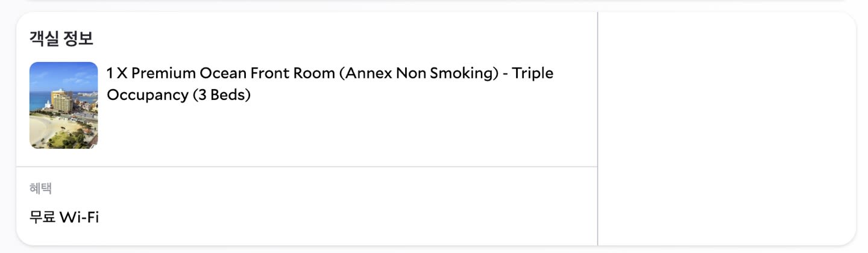This screenshot has width=868, height=253.
Task: Click the 1 X room quantity prefix
Action: 117,73
